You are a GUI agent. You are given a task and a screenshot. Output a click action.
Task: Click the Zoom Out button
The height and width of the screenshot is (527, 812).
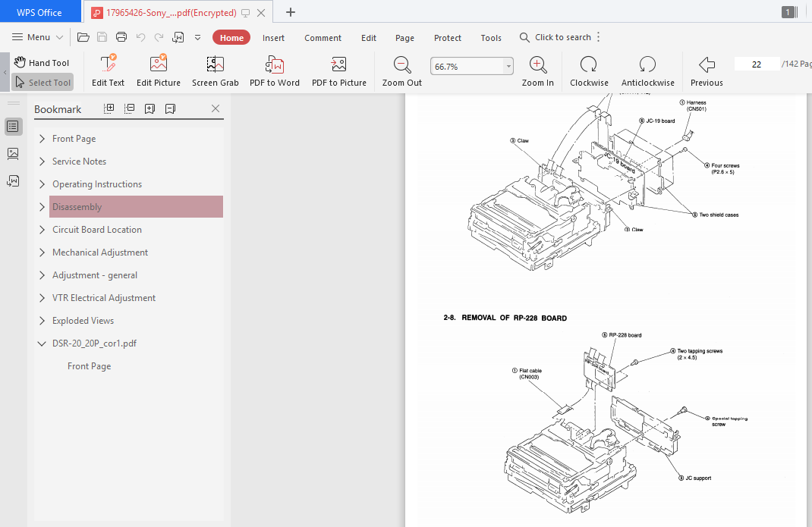tap(402, 71)
